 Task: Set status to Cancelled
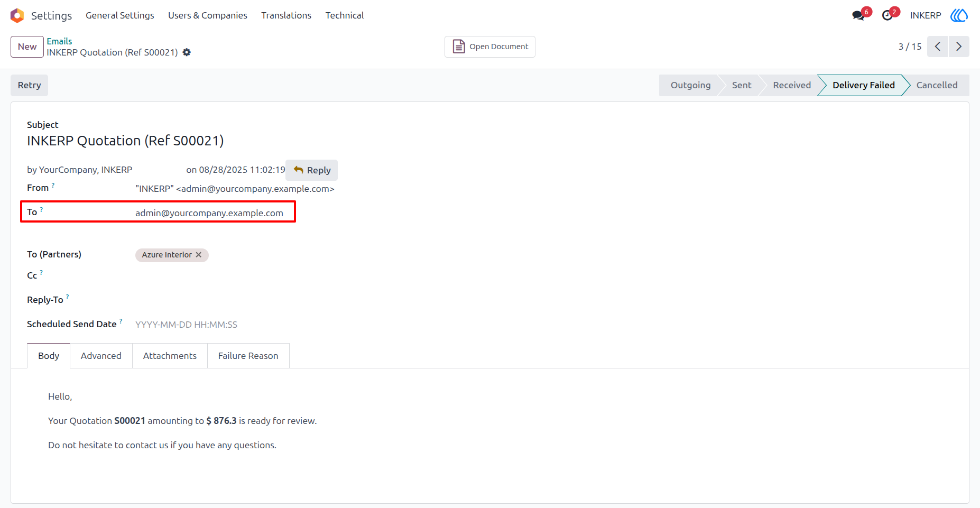tap(937, 85)
